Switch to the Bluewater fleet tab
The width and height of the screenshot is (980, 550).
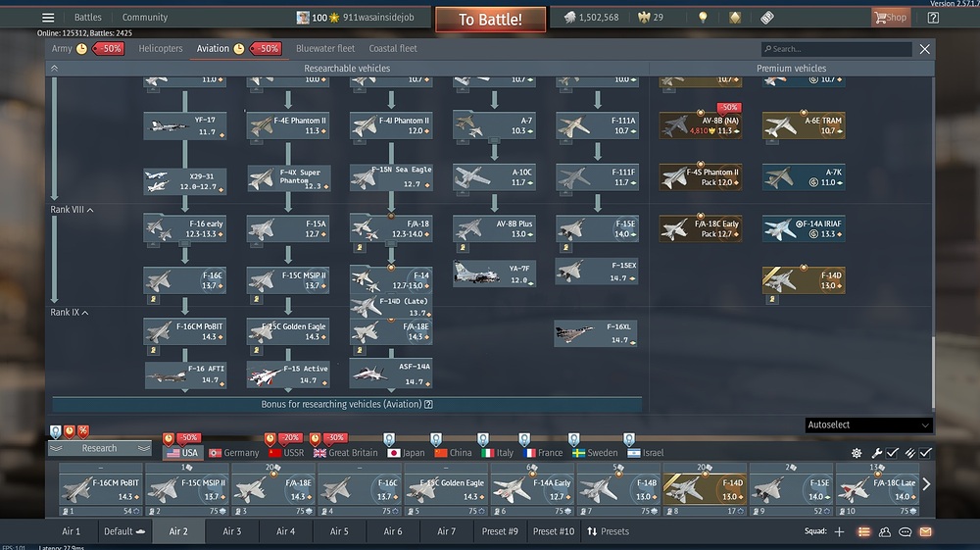tap(325, 48)
